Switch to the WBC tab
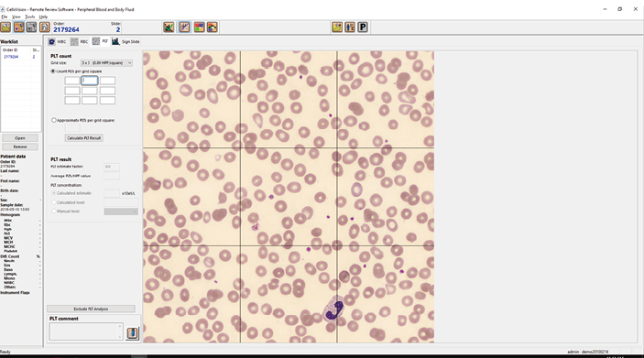This screenshot has width=644, height=358. coord(57,41)
